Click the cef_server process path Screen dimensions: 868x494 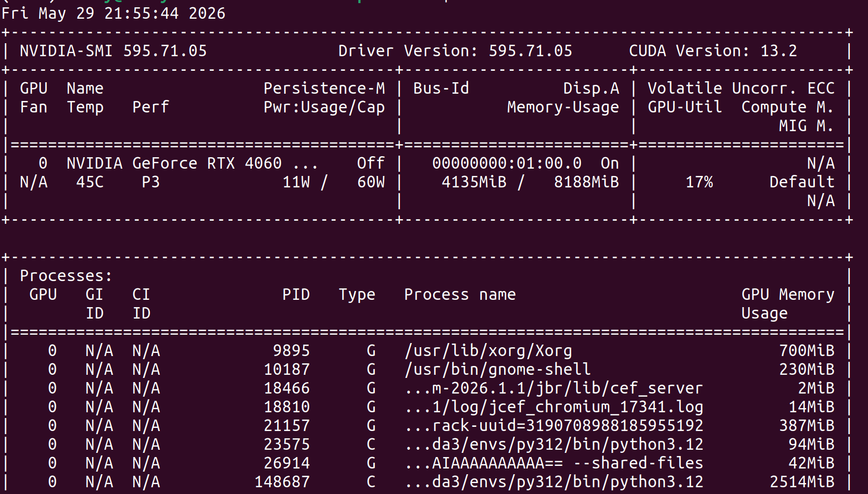point(553,388)
